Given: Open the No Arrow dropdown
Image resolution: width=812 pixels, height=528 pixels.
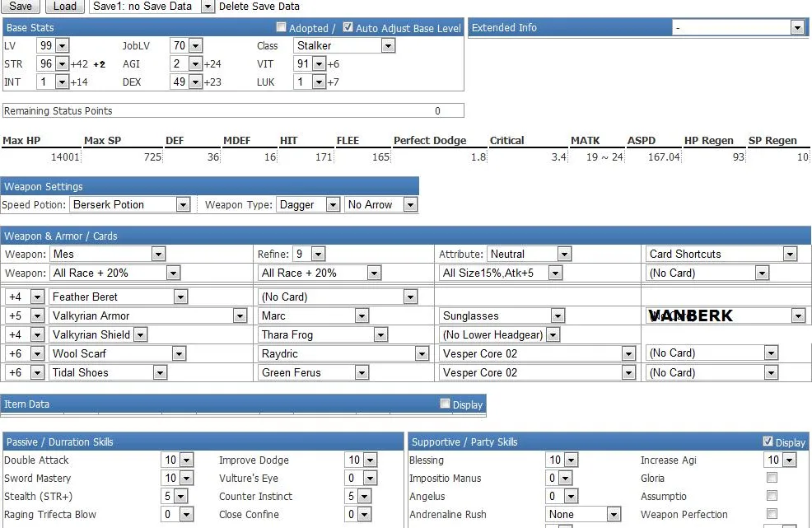Looking at the screenshot, I should (x=381, y=204).
